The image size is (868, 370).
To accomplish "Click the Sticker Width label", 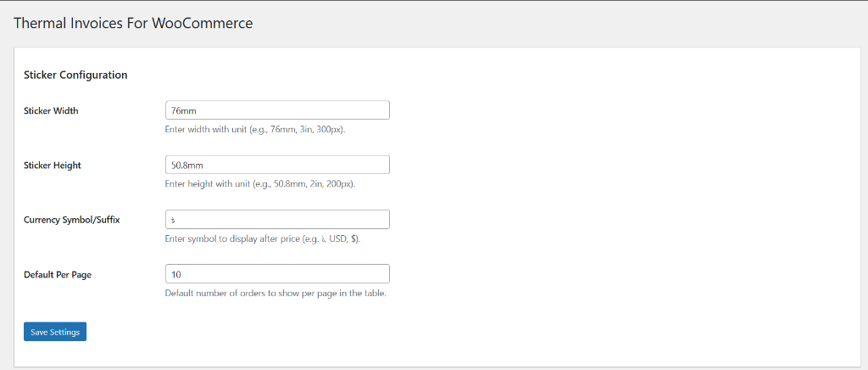I will tap(51, 111).
